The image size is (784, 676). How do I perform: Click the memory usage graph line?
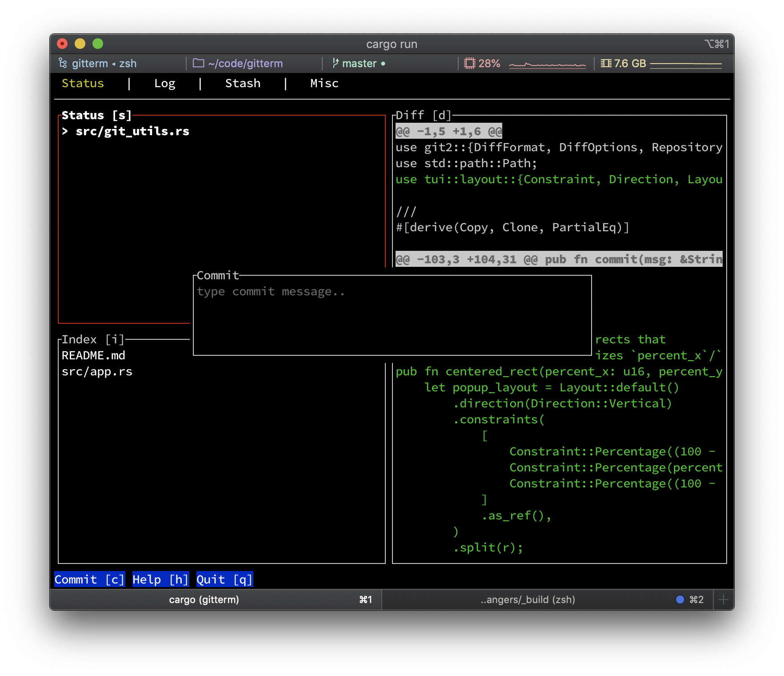685,65
